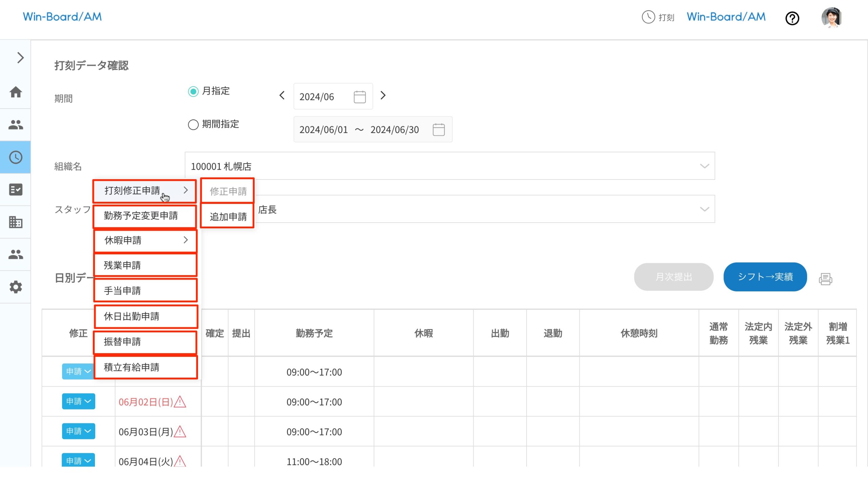Click the home icon in sidebar
Viewport: 868px width, 479px height.
16,92
